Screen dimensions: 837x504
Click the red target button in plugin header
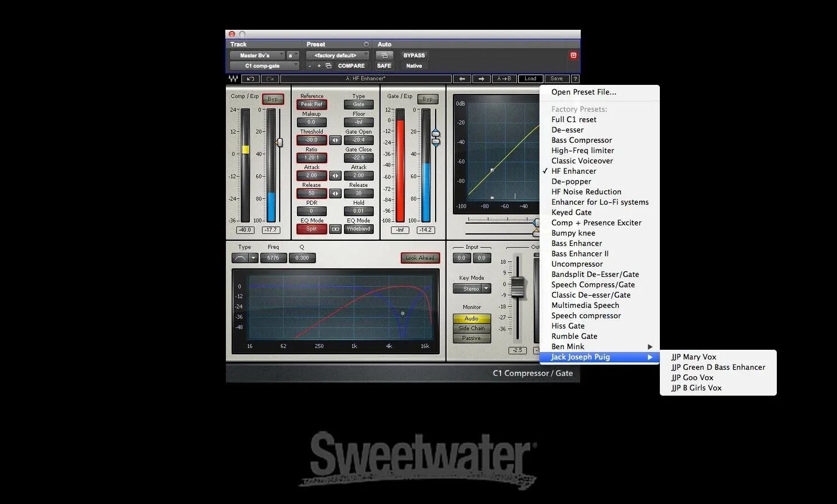coord(573,55)
